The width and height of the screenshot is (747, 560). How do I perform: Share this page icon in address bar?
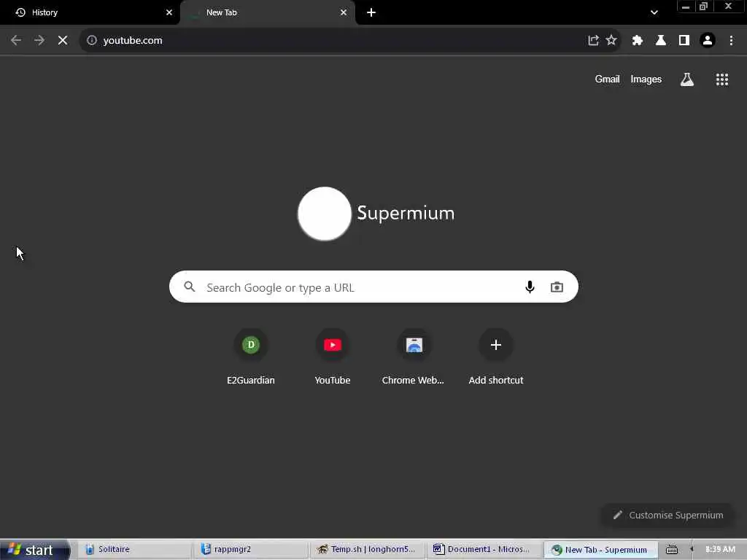[x=593, y=41]
